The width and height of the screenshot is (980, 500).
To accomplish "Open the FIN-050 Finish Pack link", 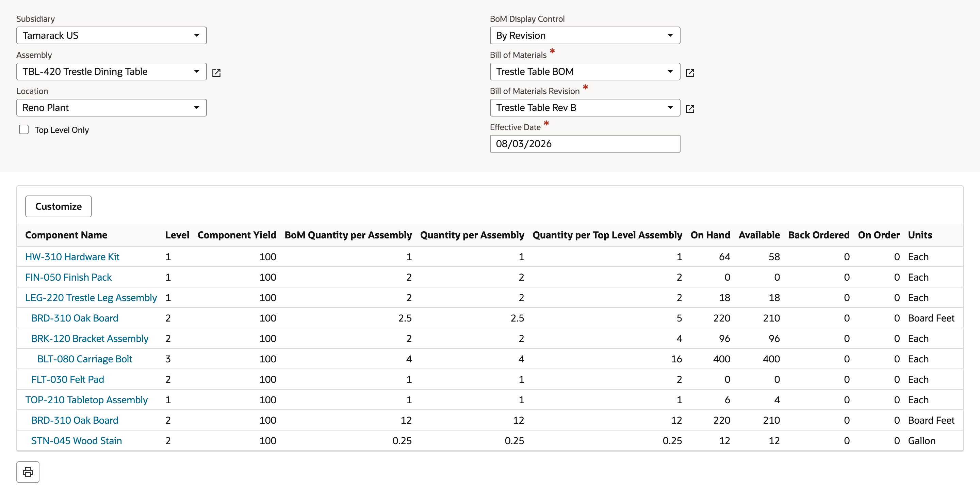I will [x=68, y=277].
